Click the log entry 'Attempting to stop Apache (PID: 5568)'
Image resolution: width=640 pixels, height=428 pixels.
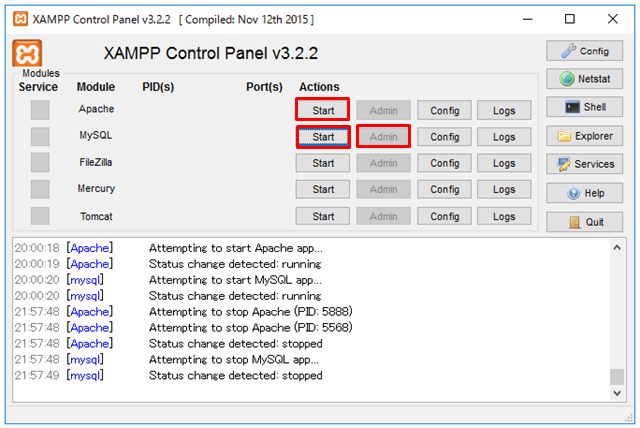tap(251, 328)
